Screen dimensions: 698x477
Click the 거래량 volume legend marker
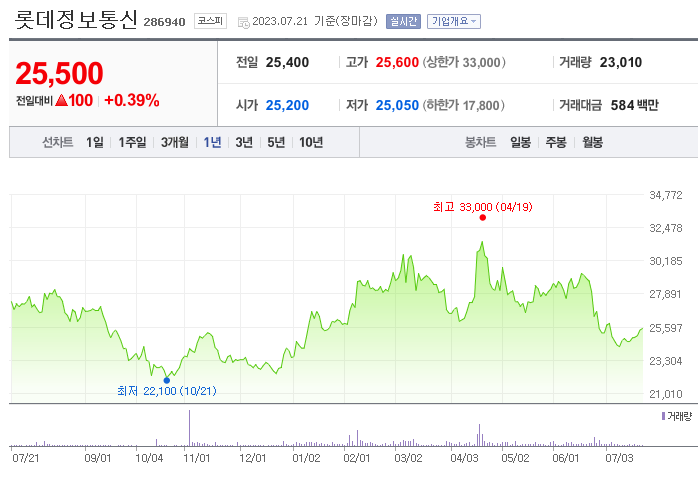[663, 416]
